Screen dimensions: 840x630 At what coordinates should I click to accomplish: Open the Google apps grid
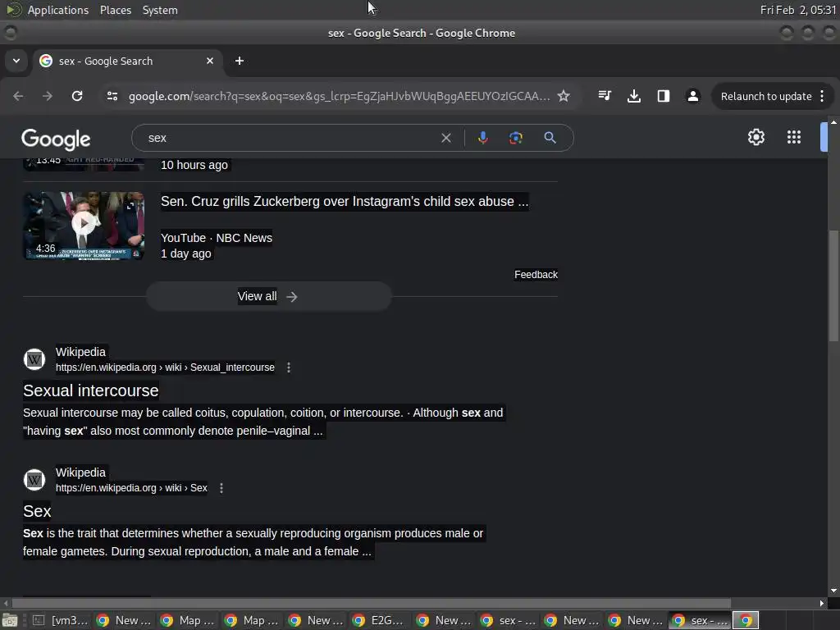(794, 137)
